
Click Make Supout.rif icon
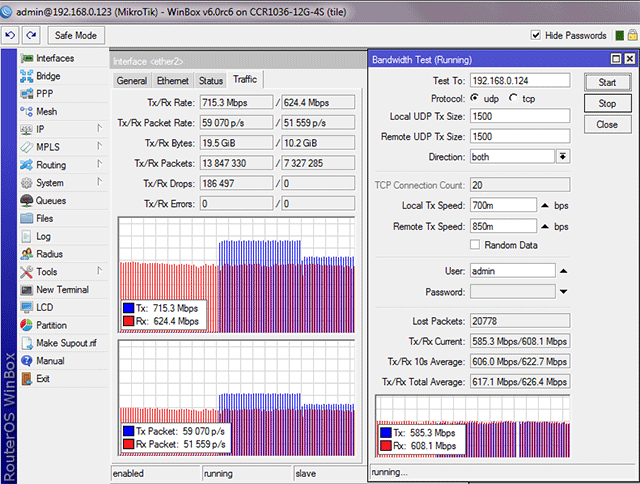click(27, 343)
